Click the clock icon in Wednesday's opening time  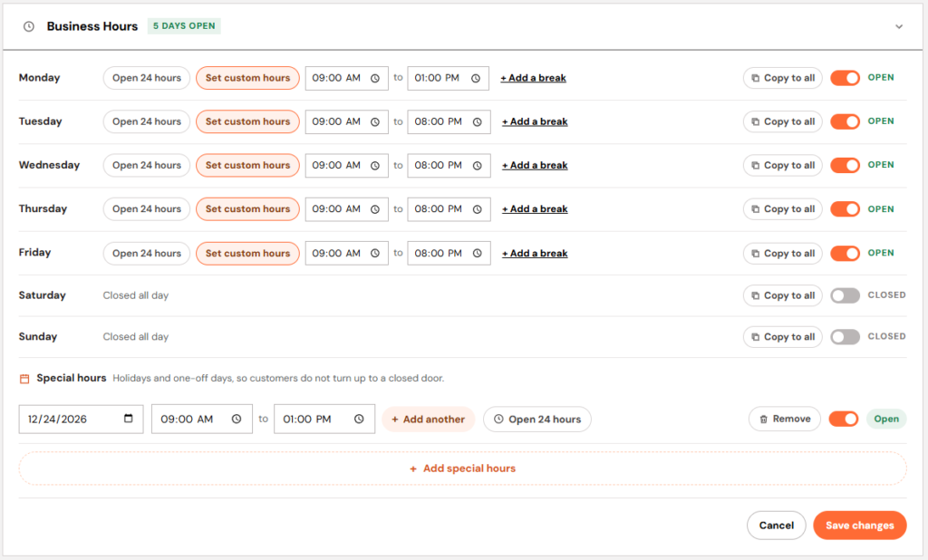(x=375, y=166)
